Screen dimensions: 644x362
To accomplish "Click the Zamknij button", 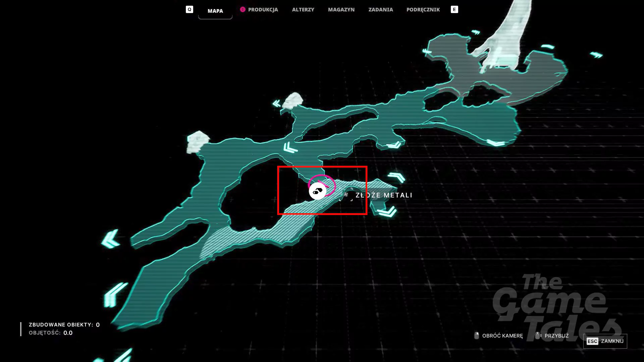I will pyautogui.click(x=605, y=341).
